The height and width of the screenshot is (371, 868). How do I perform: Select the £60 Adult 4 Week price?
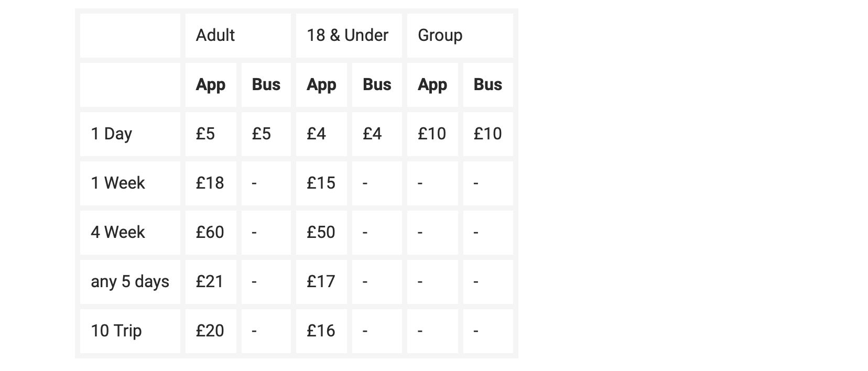pos(210,232)
